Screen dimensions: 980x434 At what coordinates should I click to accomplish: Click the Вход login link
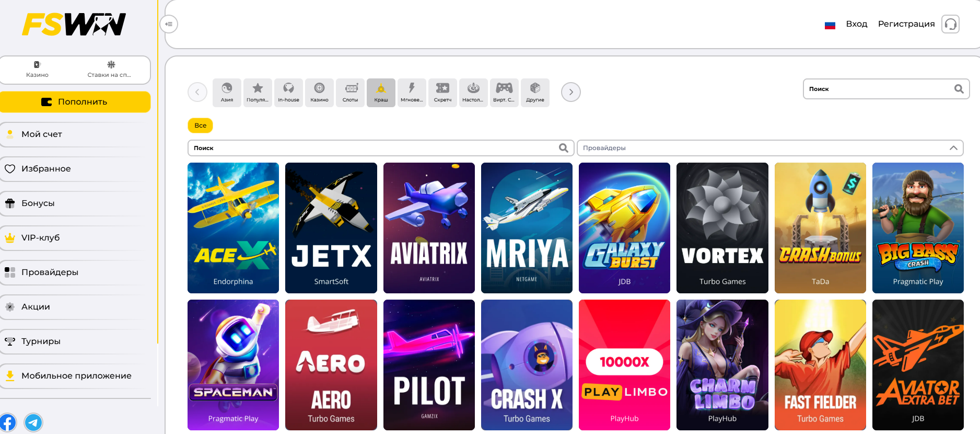point(857,24)
